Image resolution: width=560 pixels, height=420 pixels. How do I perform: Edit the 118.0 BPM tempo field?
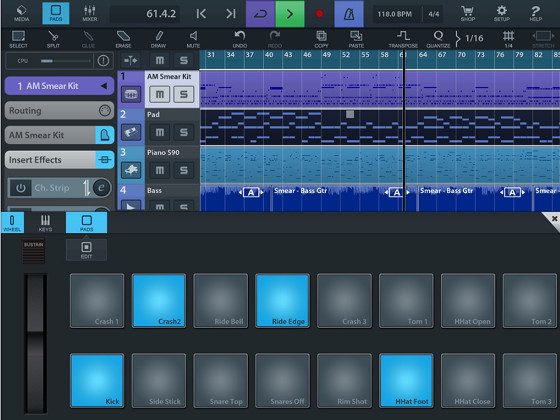click(x=395, y=14)
